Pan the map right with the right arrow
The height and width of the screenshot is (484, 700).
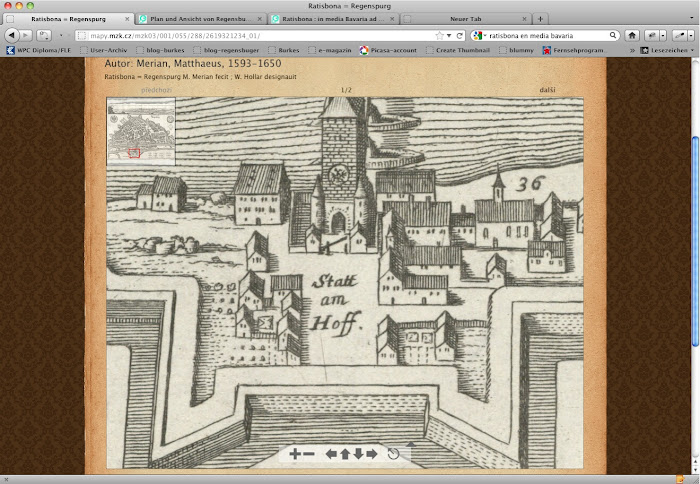coord(371,454)
